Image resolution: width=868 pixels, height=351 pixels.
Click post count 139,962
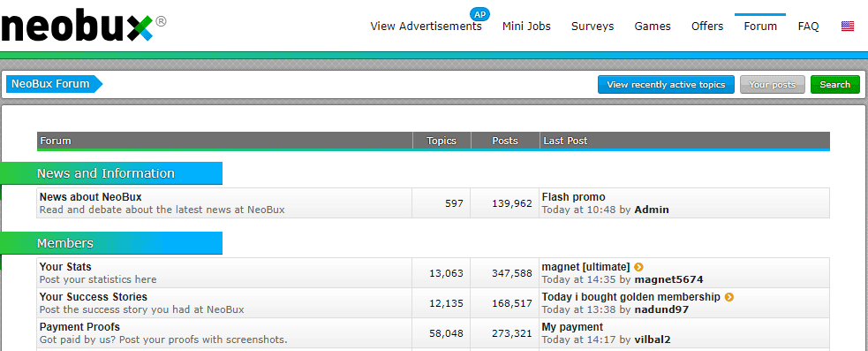512,203
